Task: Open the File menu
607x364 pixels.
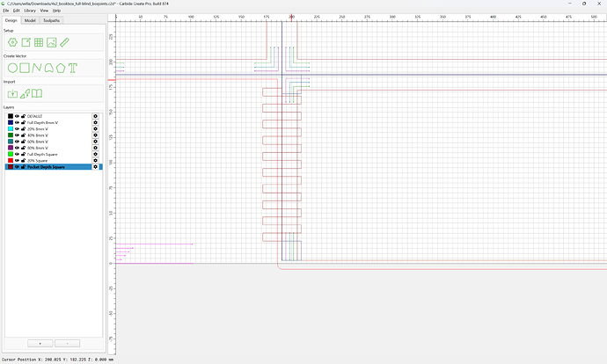Action: click(6, 11)
